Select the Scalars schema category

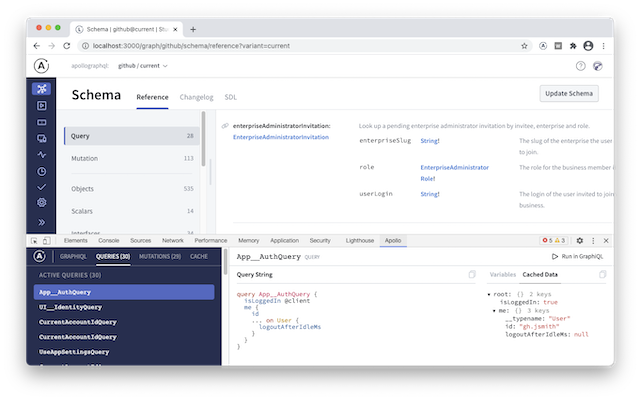[x=132, y=211]
